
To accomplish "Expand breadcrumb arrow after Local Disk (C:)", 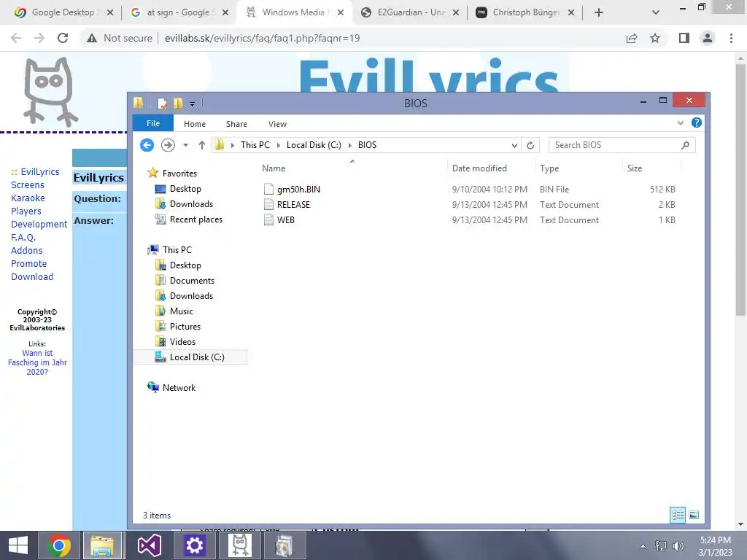I will pos(349,145).
